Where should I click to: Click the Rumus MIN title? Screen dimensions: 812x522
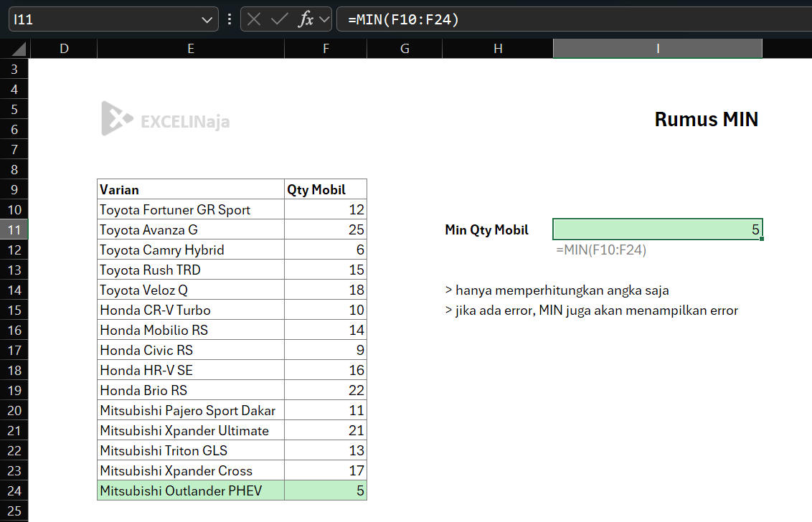[x=707, y=119]
